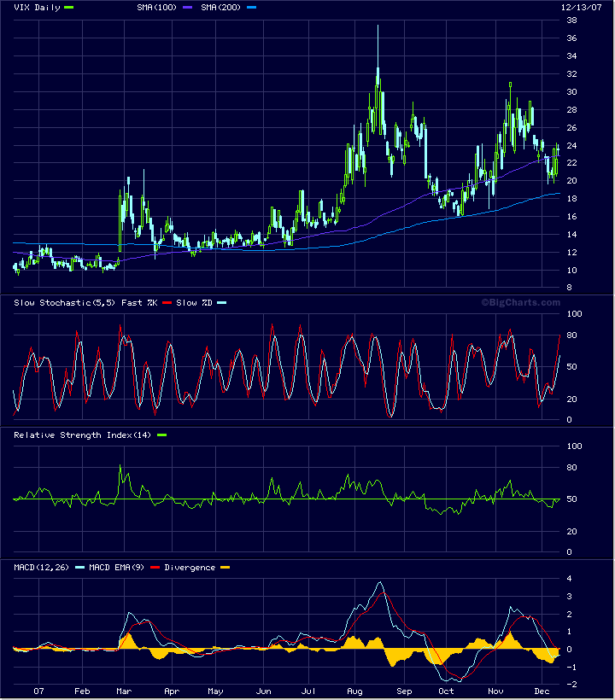The width and height of the screenshot is (615, 700).
Task: Click the MACD axis value 3
Action: click(569, 597)
